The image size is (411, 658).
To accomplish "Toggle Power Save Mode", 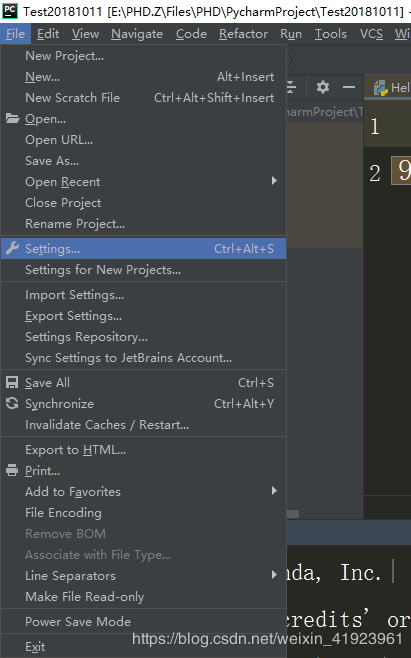I will [x=144, y=621].
